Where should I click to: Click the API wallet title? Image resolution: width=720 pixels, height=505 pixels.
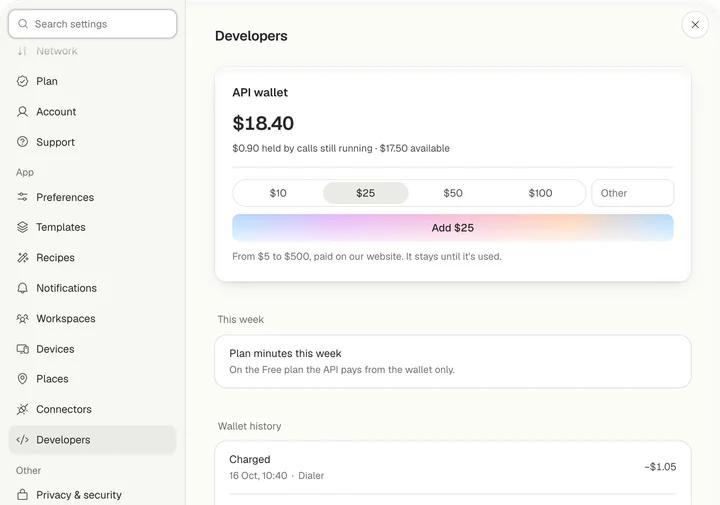[260, 92]
